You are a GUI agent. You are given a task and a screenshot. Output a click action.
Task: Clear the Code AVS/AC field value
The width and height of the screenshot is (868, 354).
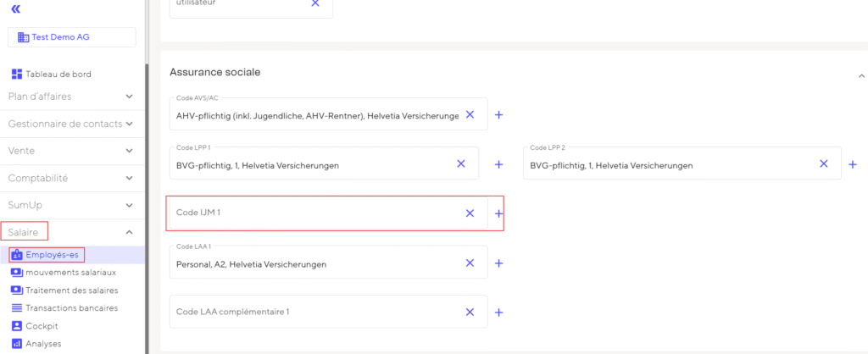pos(470,114)
